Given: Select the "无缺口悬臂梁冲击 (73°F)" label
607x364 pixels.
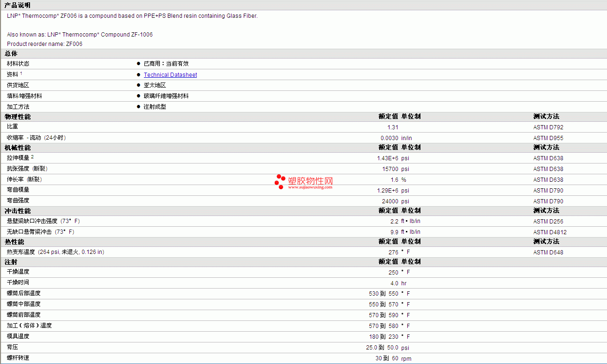Looking at the screenshot, I should (x=40, y=232).
